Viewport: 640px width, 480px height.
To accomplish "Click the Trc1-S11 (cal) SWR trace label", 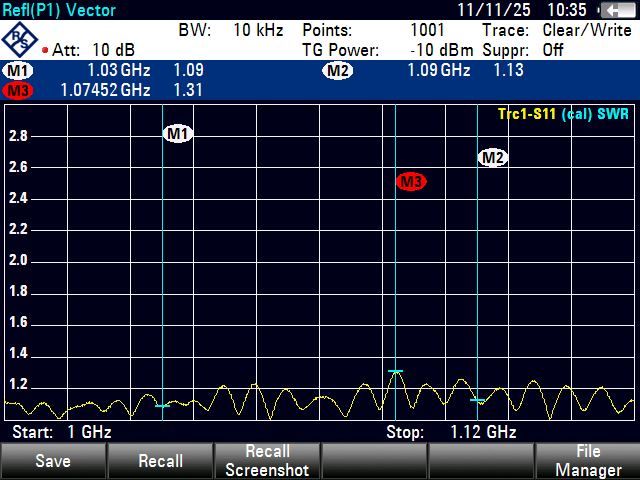I will (x=563, y=114).
